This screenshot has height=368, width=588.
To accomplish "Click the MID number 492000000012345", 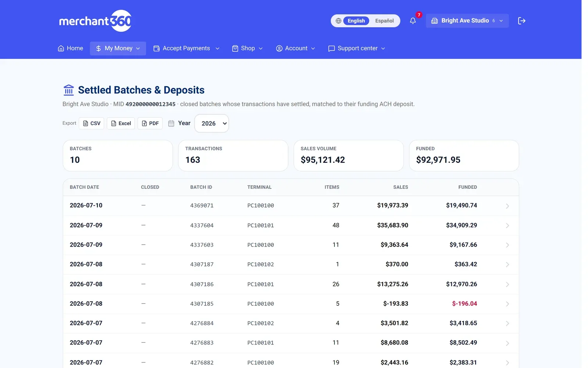I will (x=151, y=104).
